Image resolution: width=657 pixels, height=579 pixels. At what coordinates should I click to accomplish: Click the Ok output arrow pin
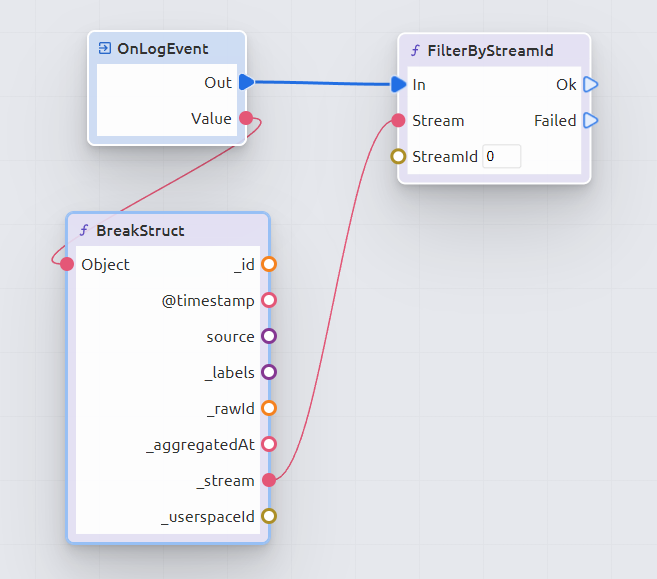point(590,84)
